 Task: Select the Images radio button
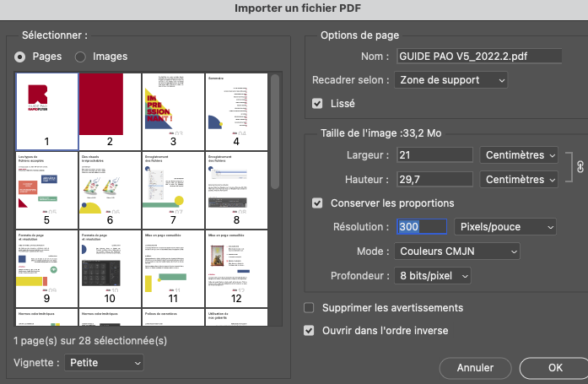[x=81, y=57]
